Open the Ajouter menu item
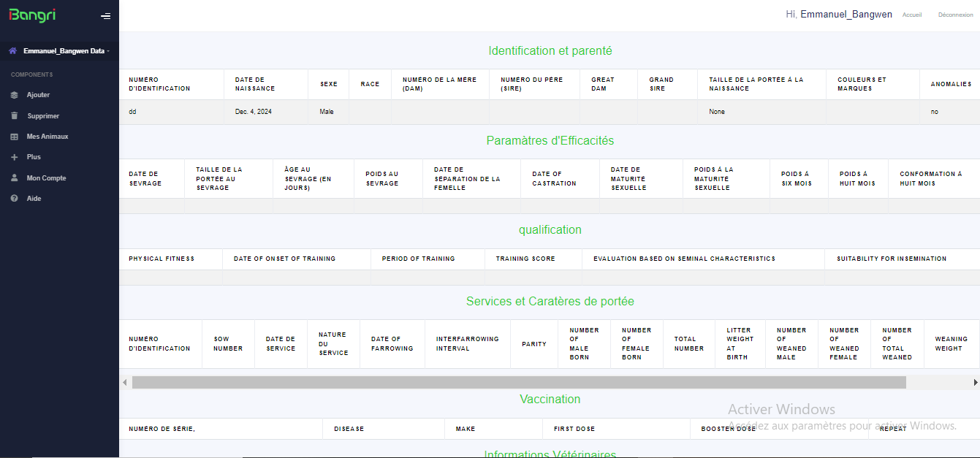 (x=38, y=95)
